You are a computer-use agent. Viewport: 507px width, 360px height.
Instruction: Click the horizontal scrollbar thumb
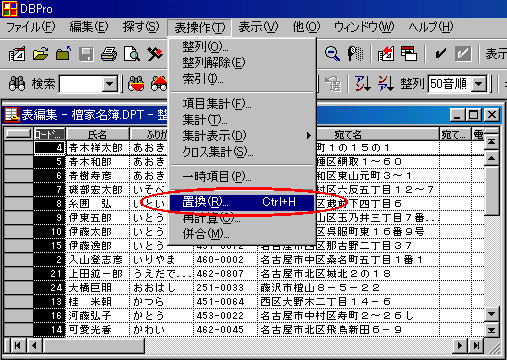(x=94, y=346)
